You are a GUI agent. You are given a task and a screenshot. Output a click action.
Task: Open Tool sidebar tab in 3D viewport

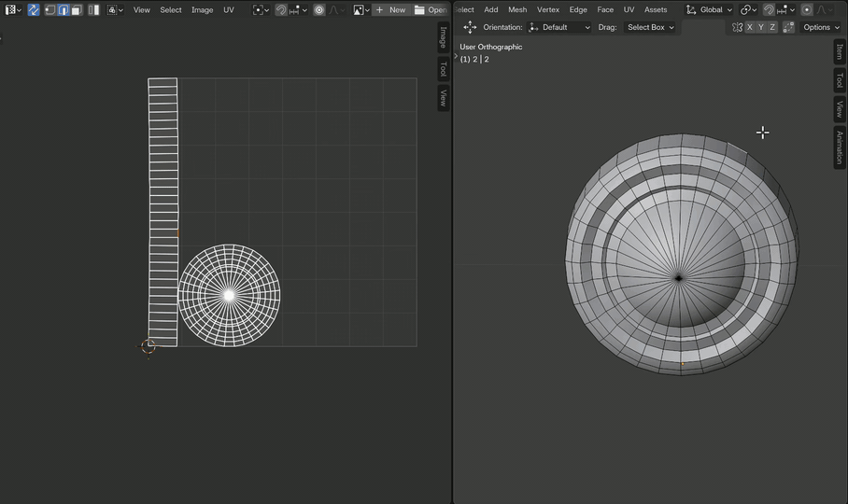tap(840, 80)
